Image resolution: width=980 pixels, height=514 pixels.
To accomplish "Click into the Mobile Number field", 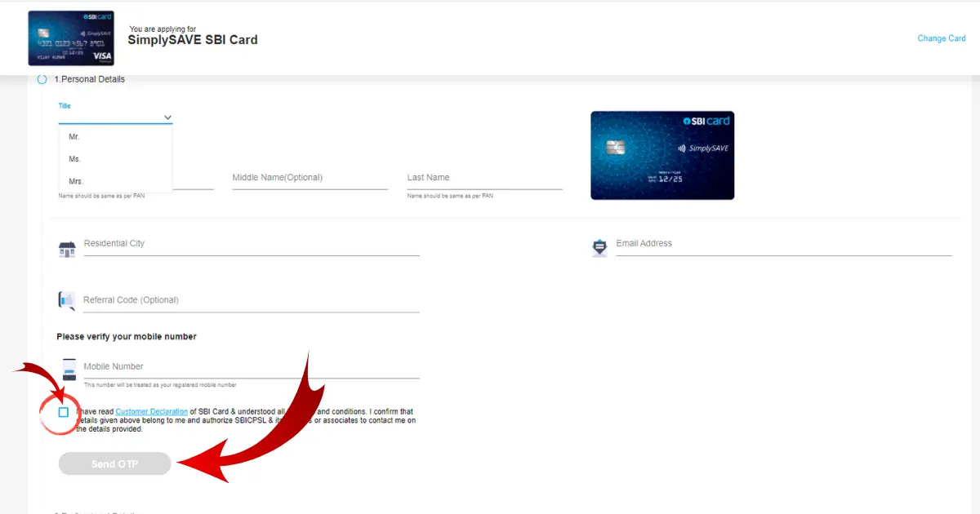I will [251, 367].
